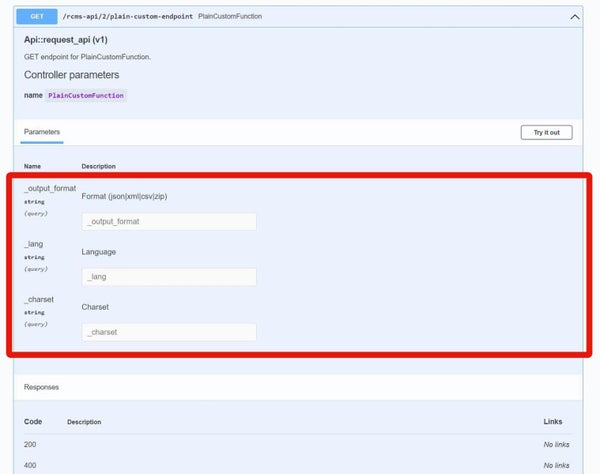Click the PlainCustomFunction name code value
This screenshot has width=600, height=474.
tap(86, 95)
